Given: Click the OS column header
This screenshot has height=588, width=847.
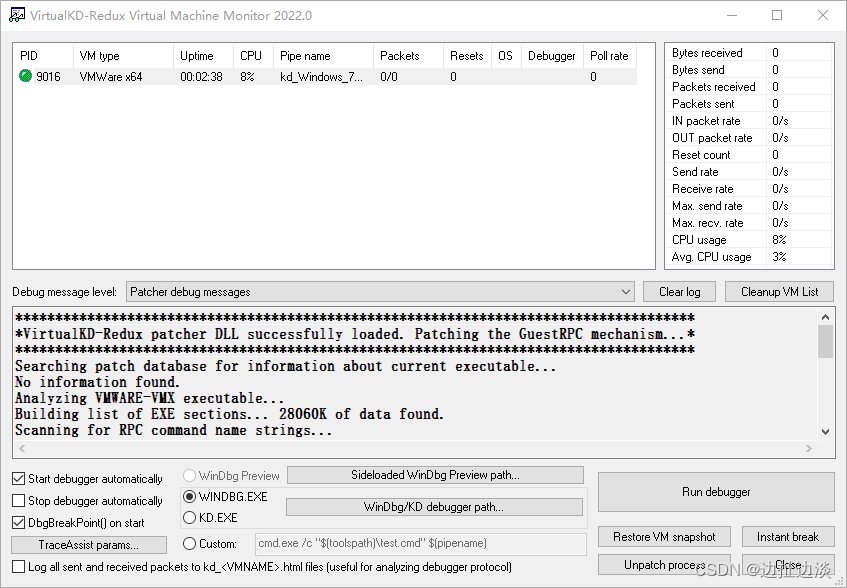Looking at the screenshot, I should [x=507, y=56].
